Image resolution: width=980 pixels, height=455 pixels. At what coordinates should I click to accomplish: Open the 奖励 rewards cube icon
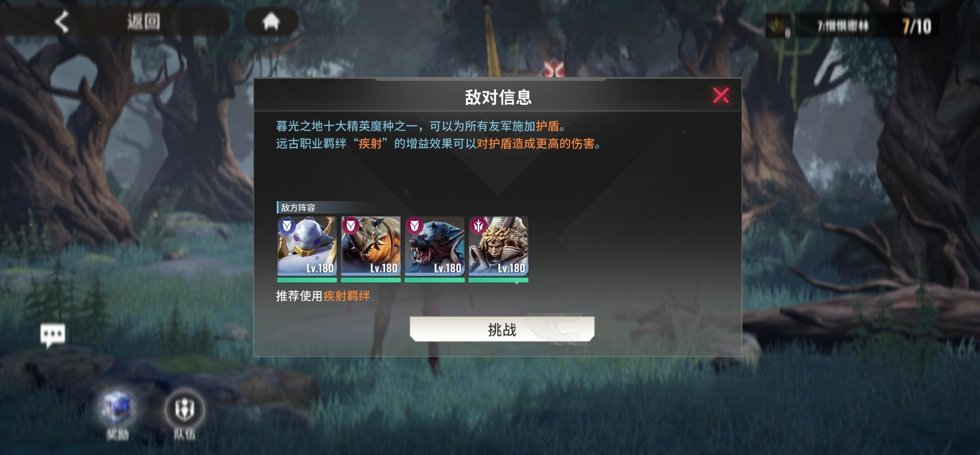point(118,408)
